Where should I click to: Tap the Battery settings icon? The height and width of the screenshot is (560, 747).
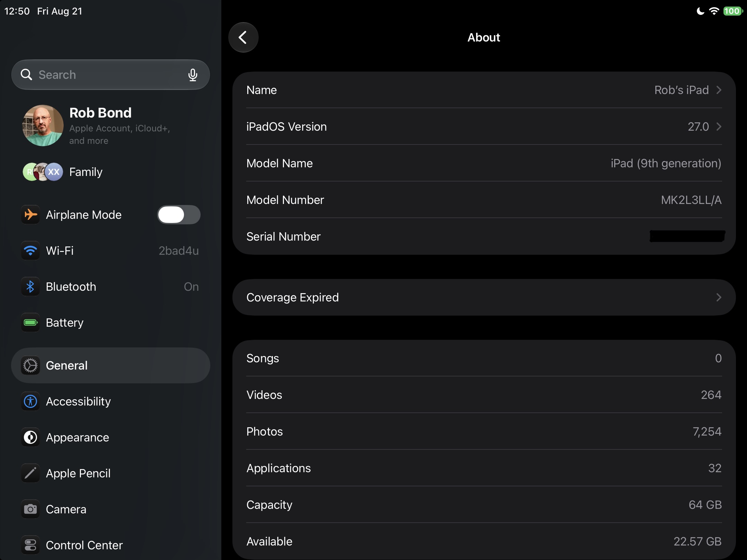(30, 323)
